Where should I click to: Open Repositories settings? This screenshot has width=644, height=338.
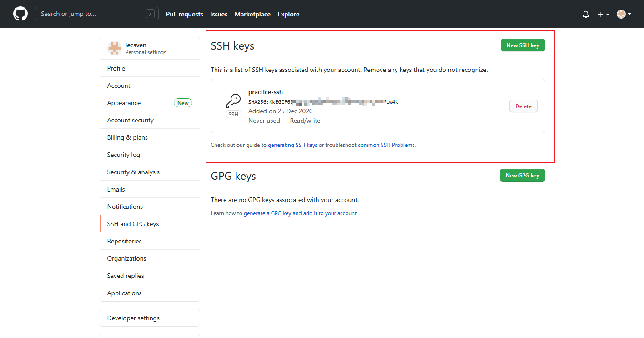point(150,241)
